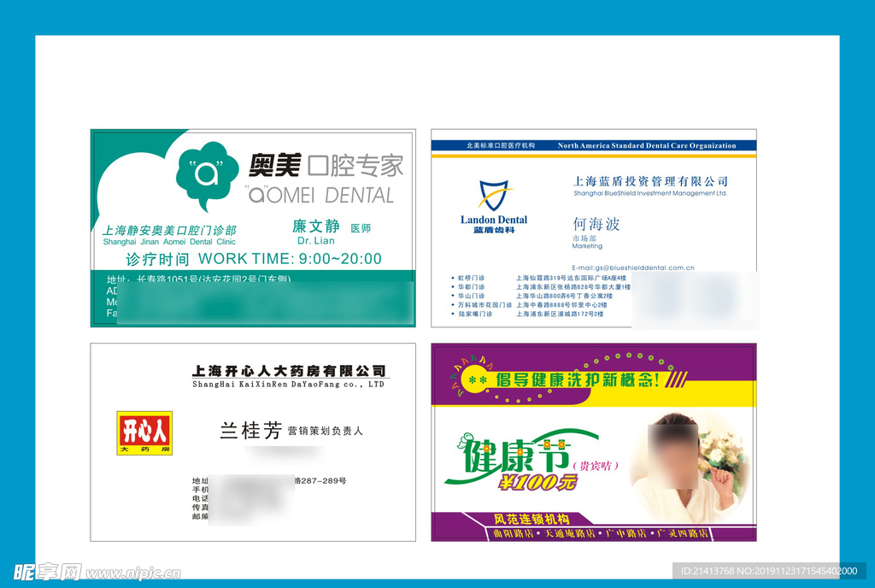
Task: Click the 陆家嘴门诊 clinic list entry
Action: [x=473, y=314]
